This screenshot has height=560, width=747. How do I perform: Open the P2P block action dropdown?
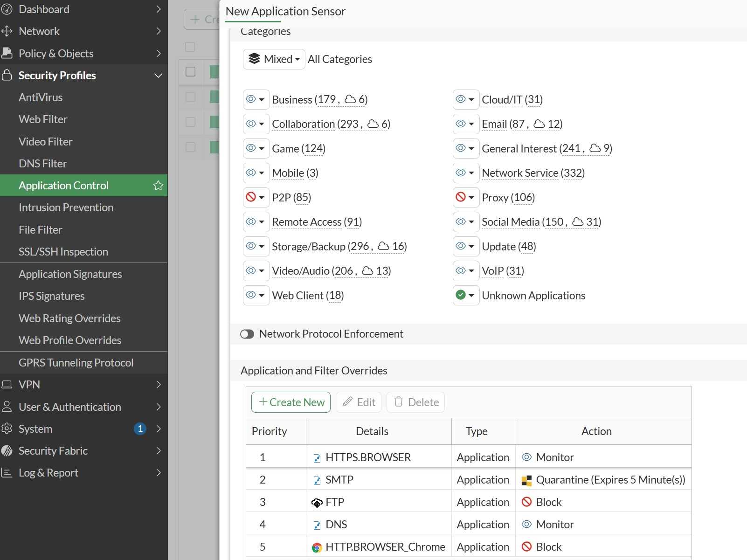pos(256,198)
